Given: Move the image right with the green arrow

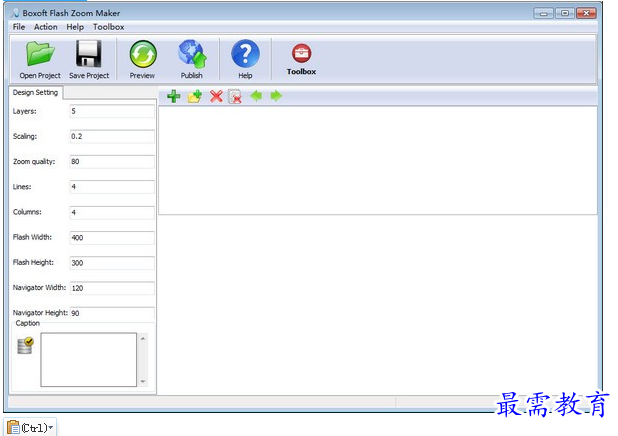Looking at the screenshot, I should click(276, 96).
